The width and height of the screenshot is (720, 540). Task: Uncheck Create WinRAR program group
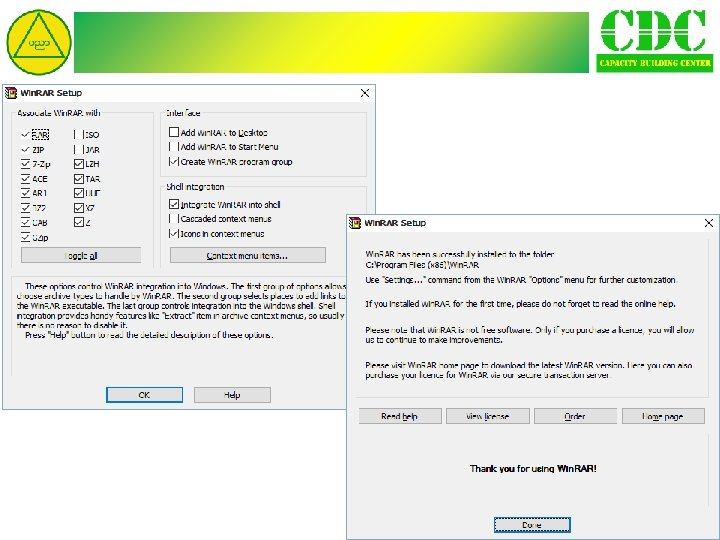pyautogui.click(x=174, y=162)
